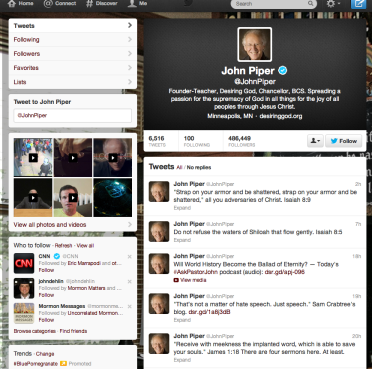Play the dark figure at desk video
This screenshot has width=372, height=369.
tap(33, 198)
